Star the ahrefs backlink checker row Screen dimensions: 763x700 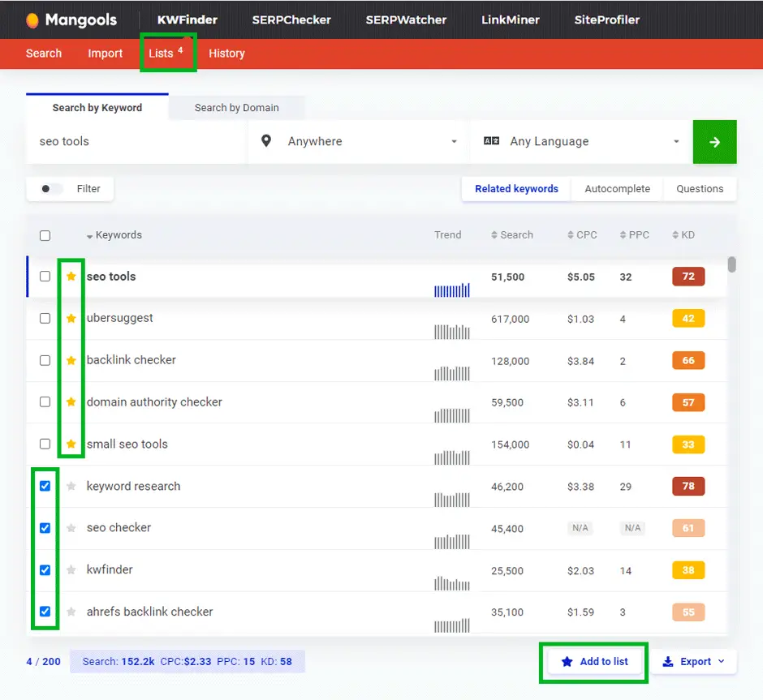click(x=71, y=612)
